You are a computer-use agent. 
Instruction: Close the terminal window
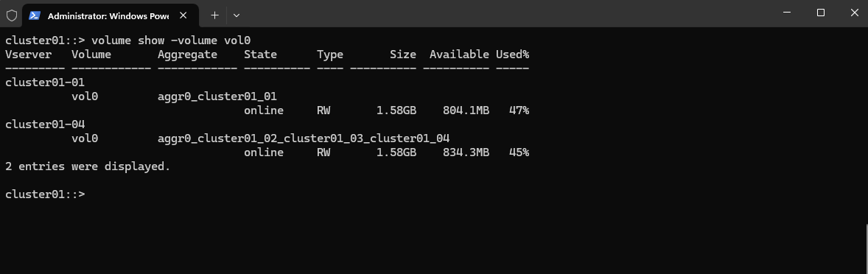coord(853,13)
